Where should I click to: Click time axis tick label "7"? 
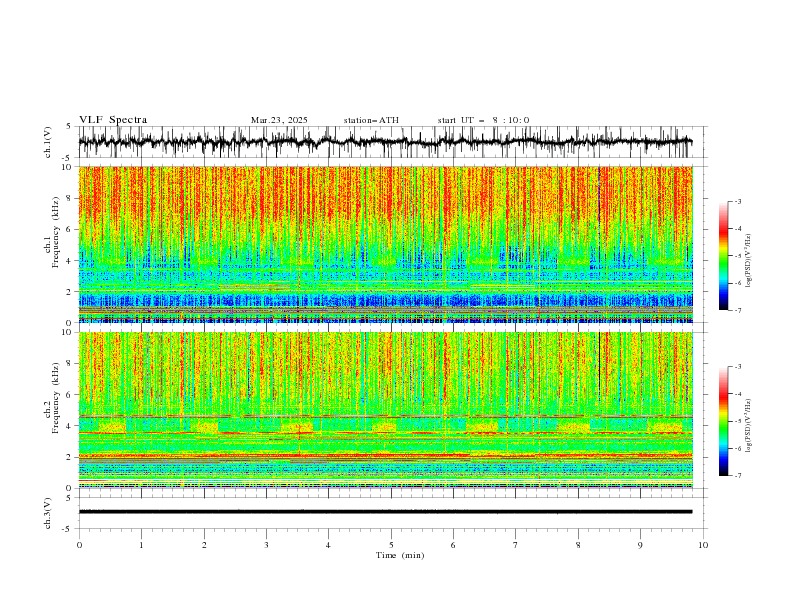pyautogui.click(x=516, y=545)
